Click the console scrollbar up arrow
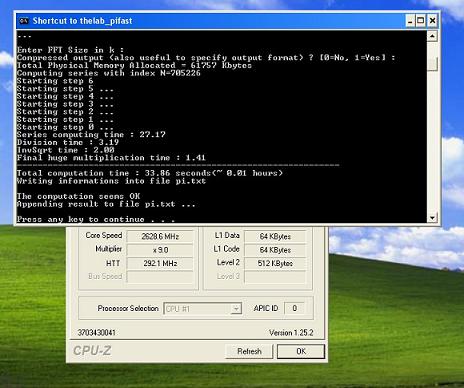 [432, 36]
